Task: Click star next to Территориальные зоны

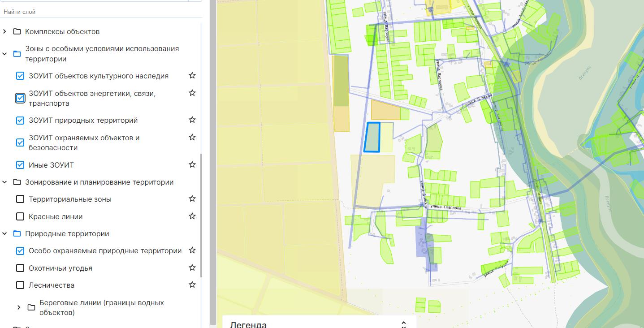Action: 192,199
